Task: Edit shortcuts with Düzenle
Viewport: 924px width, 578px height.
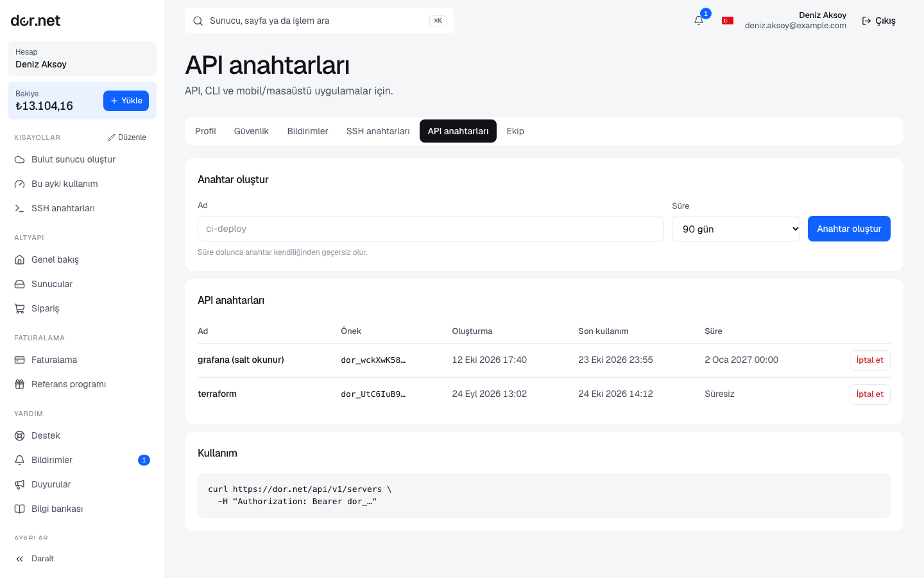Action: [x=127, y=137]
